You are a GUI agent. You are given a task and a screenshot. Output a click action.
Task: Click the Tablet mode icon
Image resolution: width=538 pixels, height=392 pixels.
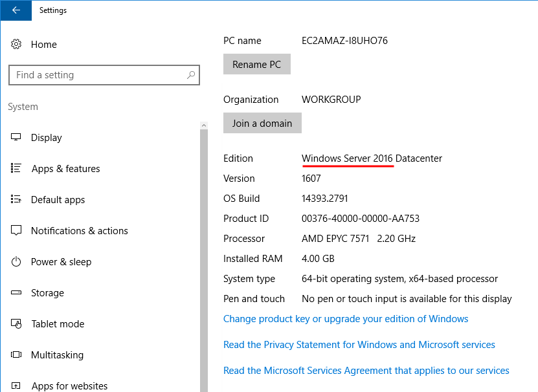(16, 323)
